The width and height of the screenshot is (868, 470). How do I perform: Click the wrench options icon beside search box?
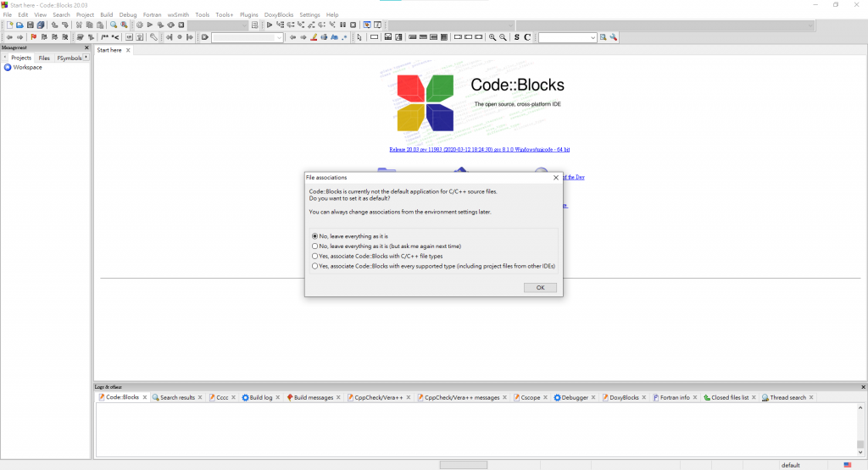point(614,37)
